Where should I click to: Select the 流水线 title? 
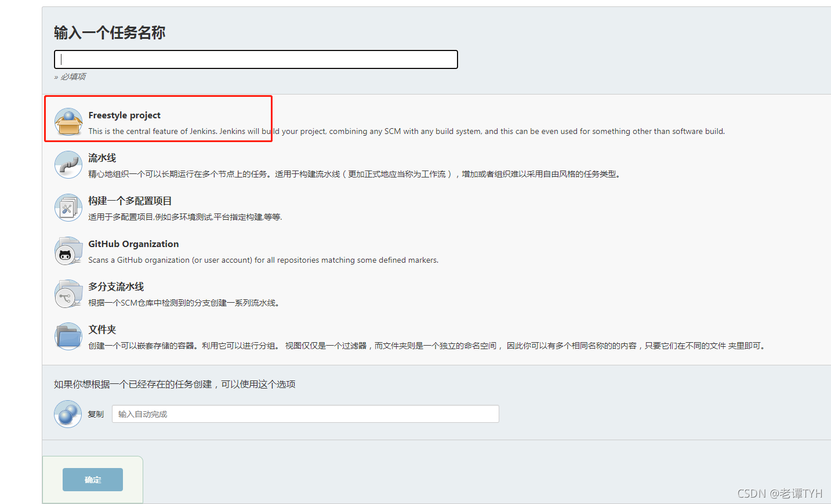[102, 158]
